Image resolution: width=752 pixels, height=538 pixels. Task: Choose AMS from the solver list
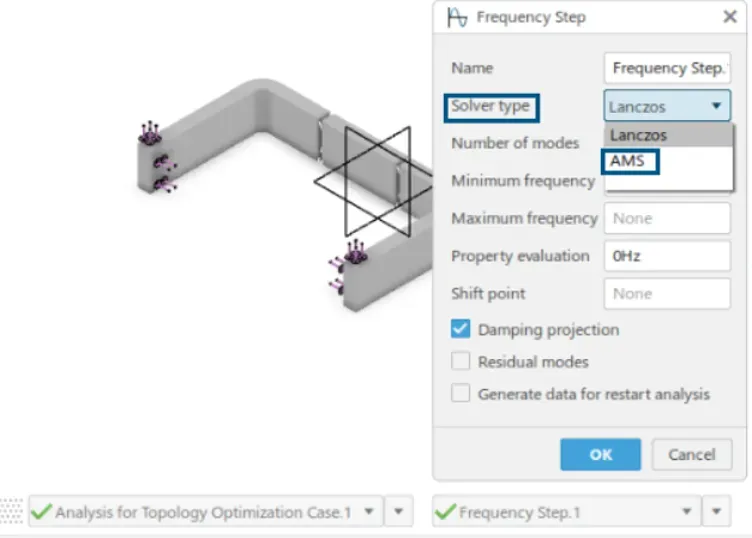pyautogui.click(x=628, y=160)
